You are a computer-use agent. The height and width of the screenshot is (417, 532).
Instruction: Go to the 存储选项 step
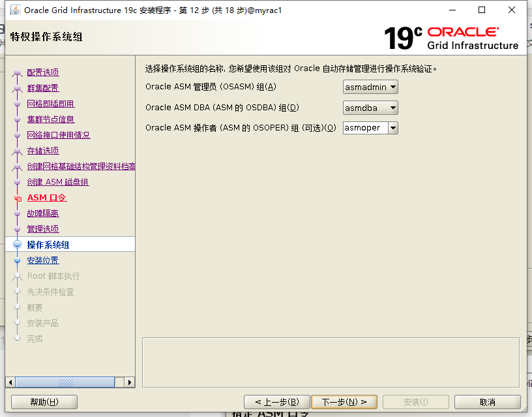pos(43,151)
